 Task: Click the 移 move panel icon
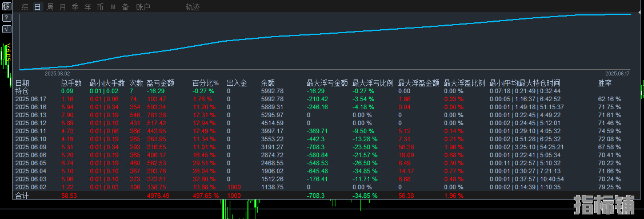(x=7, y=6)
